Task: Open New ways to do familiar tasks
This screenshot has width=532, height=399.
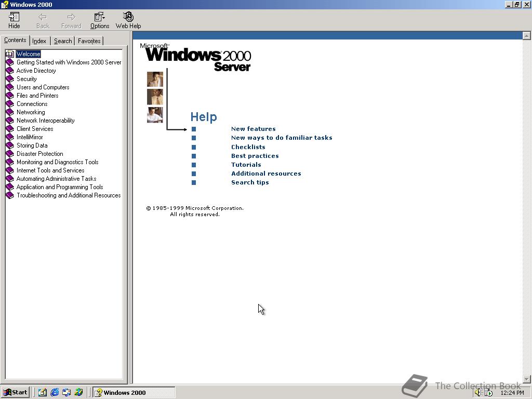Action: pos(282,138)
